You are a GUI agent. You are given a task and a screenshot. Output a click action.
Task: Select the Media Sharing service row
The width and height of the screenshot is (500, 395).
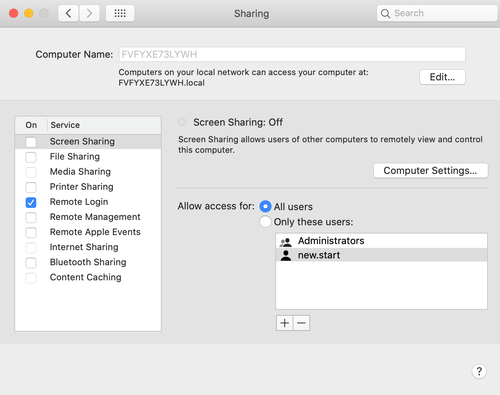(88, 172)
